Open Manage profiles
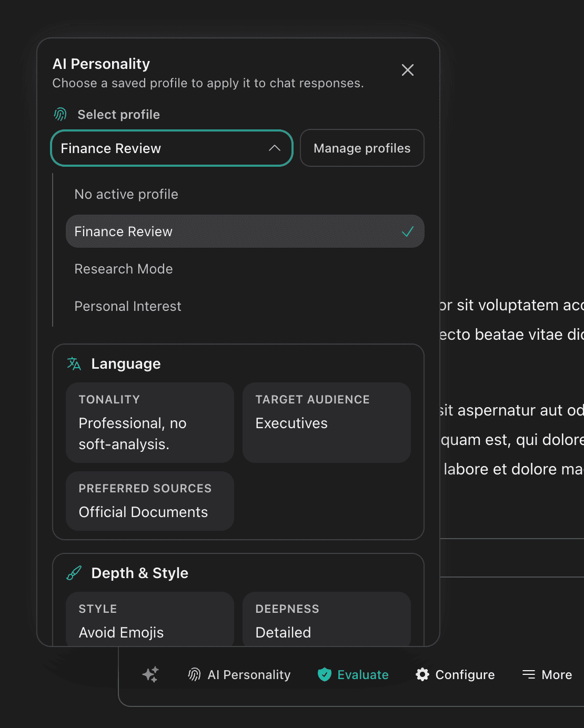Viewport: 584px width, 728px height. [x=362, y=148]
